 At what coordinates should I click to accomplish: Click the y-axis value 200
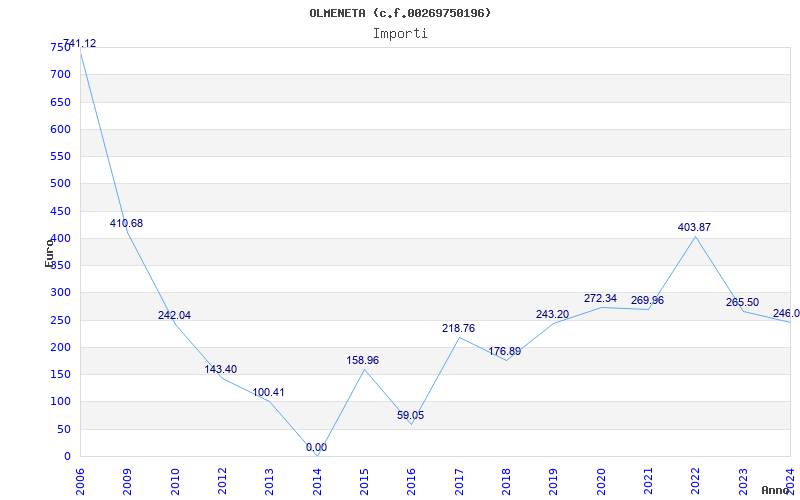click(60, 347)
